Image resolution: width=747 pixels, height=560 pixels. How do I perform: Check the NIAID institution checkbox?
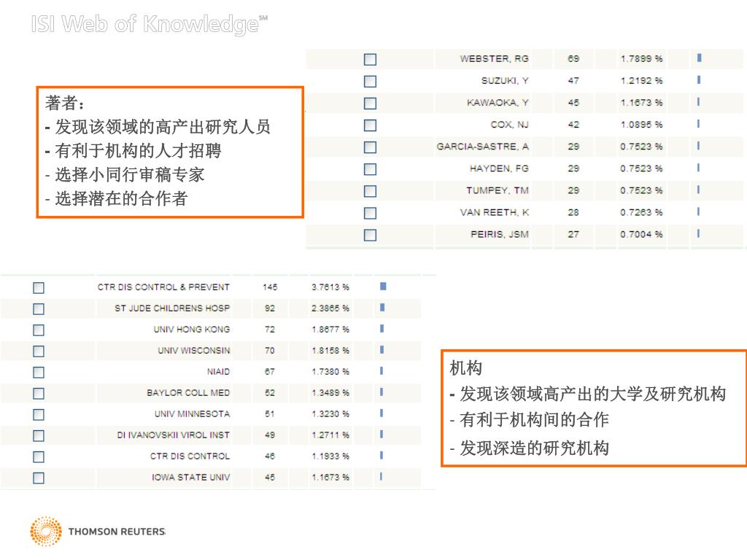click(x=39, y=372)
